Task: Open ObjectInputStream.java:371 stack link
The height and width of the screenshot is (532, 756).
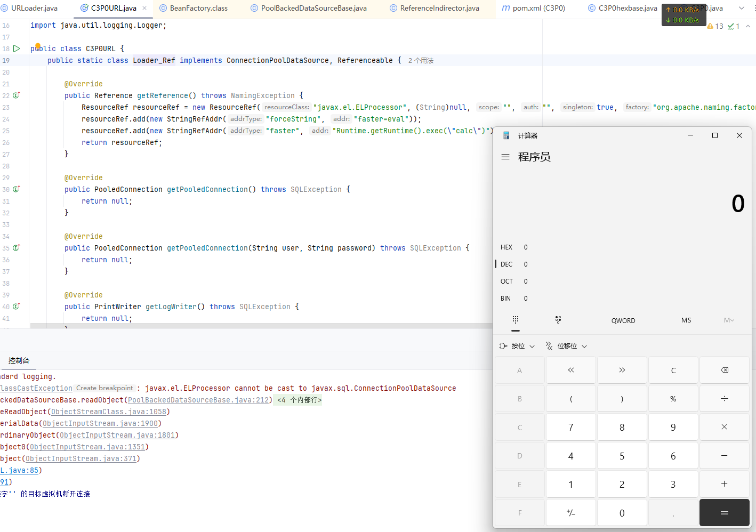Action: (x=81, y=459)
